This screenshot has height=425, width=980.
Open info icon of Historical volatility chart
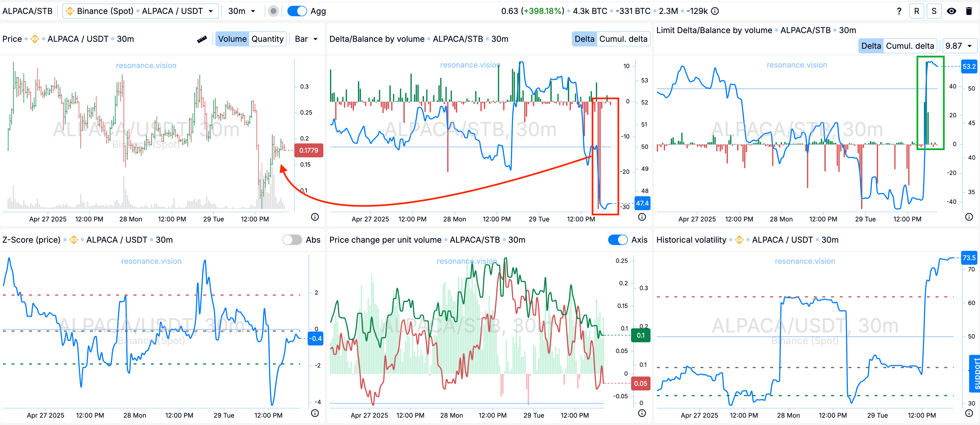(969, 413)
